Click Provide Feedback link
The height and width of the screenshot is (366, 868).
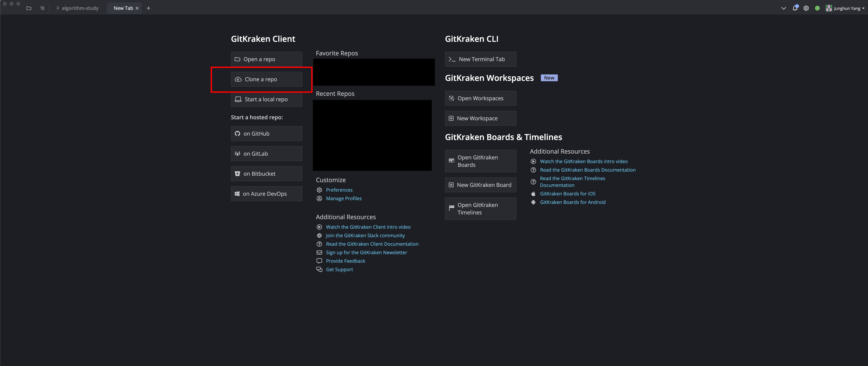345,261
